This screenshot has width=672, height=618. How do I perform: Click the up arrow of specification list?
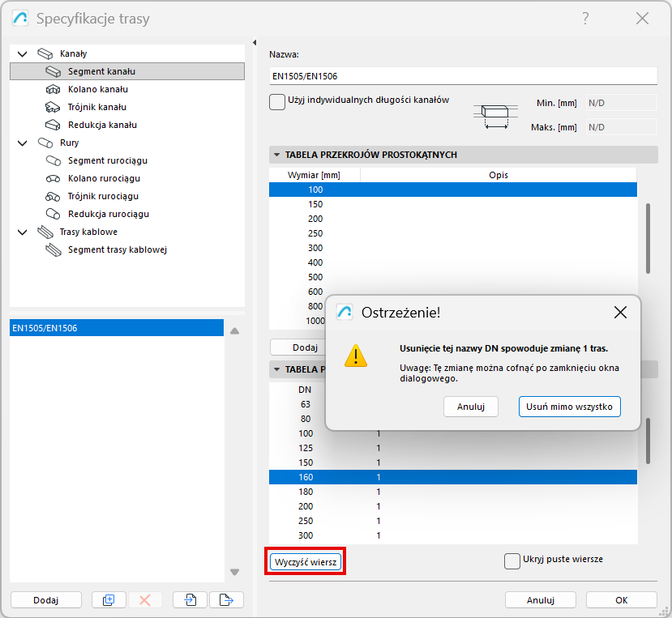click(235, 331)
